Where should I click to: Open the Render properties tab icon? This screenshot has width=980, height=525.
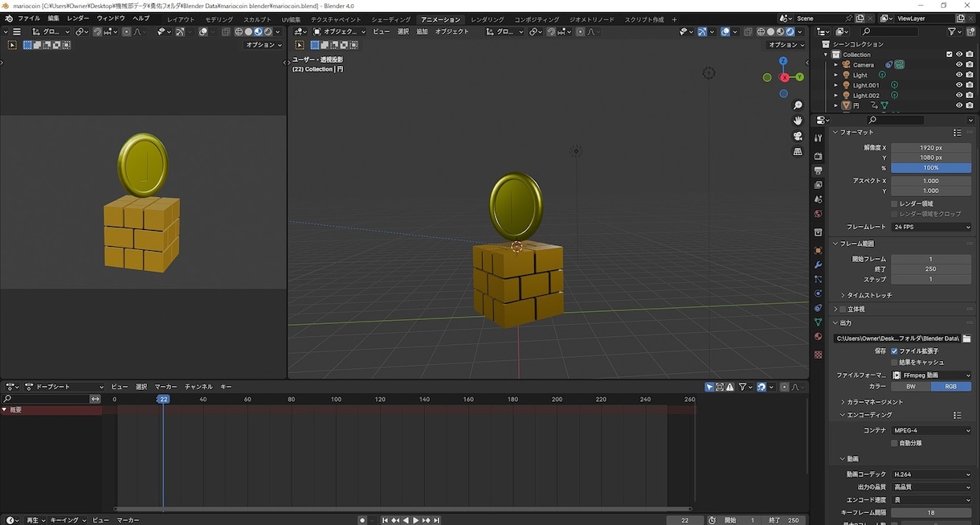(818, 156)
